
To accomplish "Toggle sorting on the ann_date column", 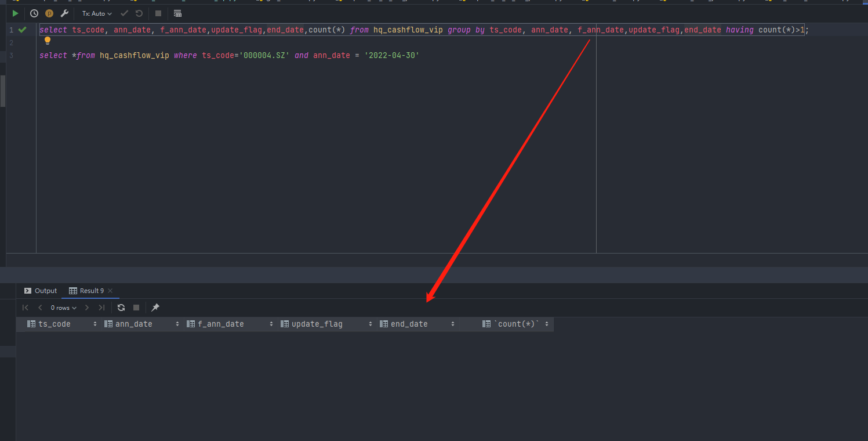I will click(177, 324).
